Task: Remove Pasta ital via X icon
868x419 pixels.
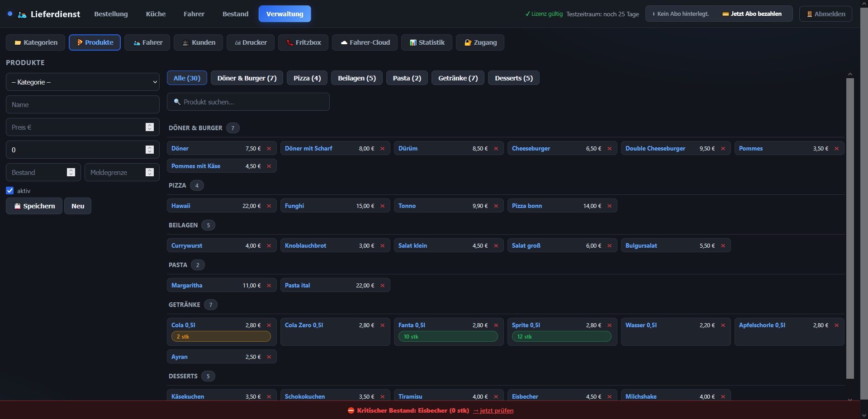Action: click(382, 286)
